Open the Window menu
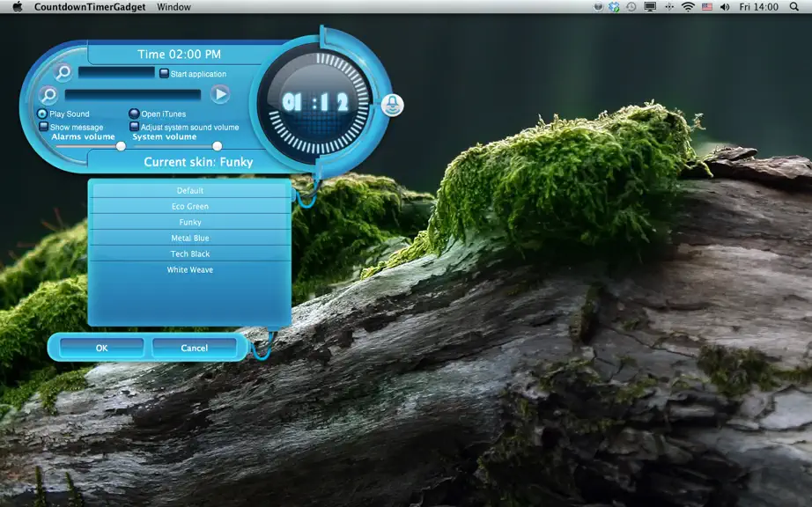Screen dimensions: 812x507 click(174, 7)
